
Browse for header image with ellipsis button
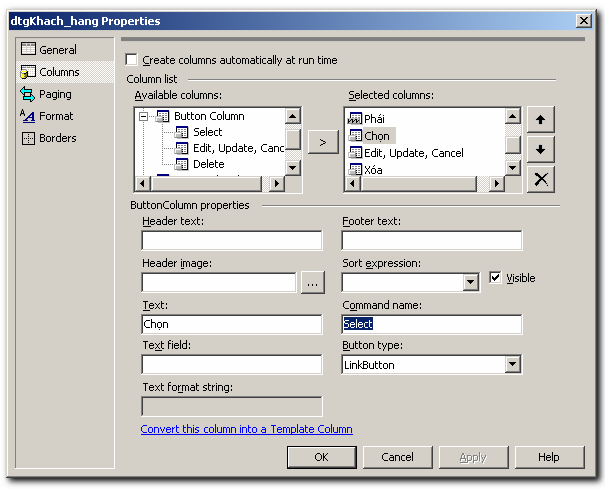tap(313, 283)
